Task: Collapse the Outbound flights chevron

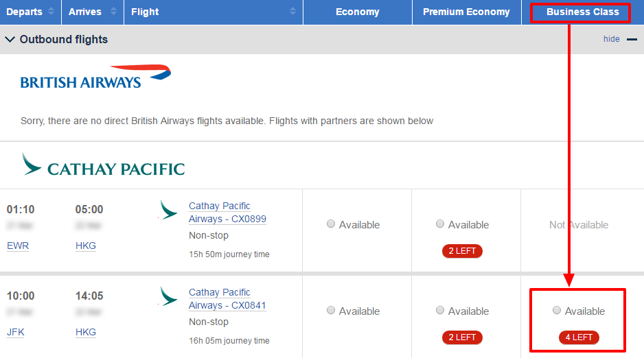Action: (10, 39)
